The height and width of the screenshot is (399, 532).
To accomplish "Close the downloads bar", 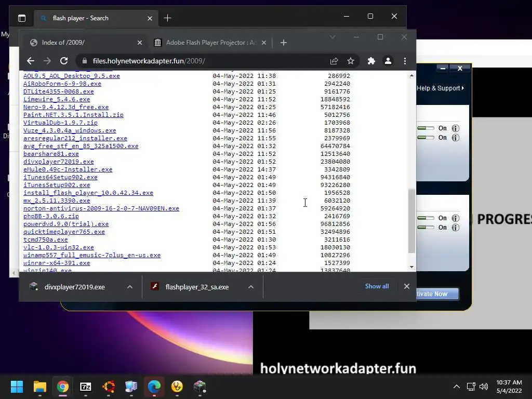I will pyautogui.click(x=406, y=286).
